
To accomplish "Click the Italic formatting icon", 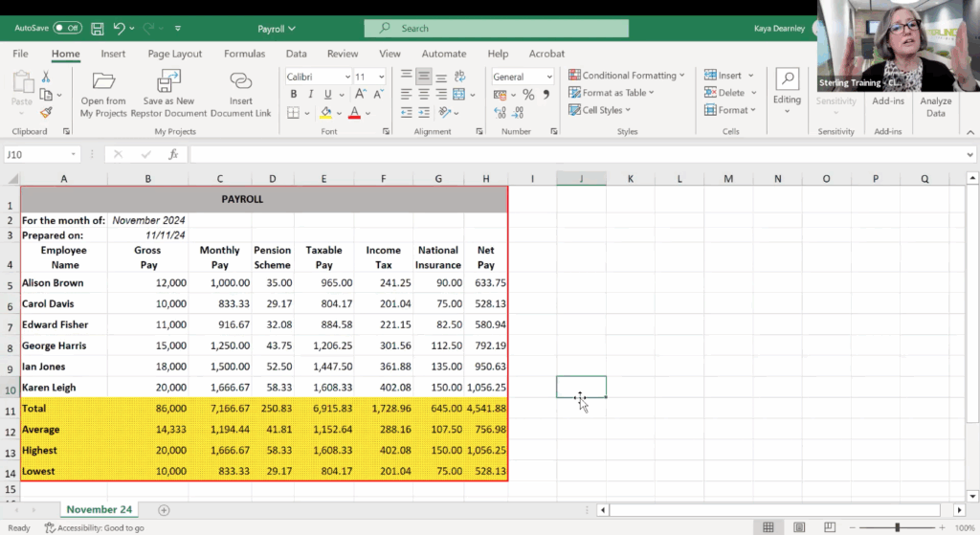I will coord(309,94).
